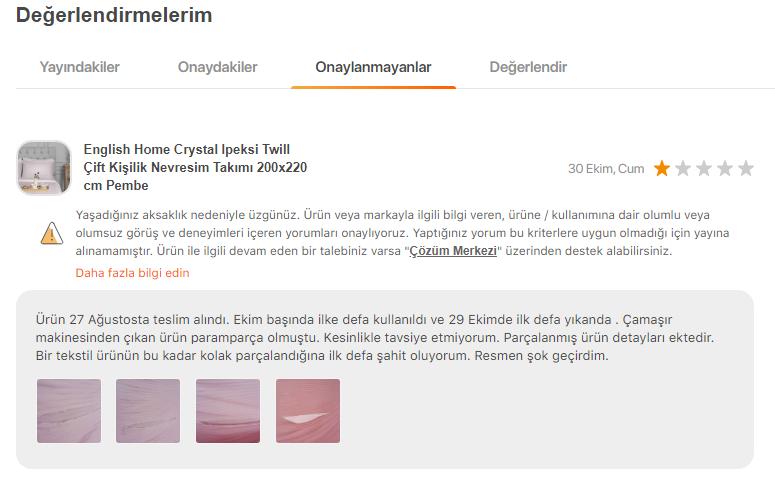Go to the Değerlendir tab
This screenshot has width=775, height=486.
(528, 67)
